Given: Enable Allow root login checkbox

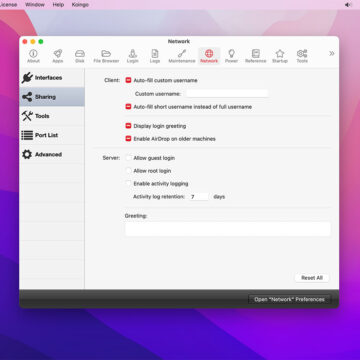Looking at the screenshot, I should tap(128, 171).
